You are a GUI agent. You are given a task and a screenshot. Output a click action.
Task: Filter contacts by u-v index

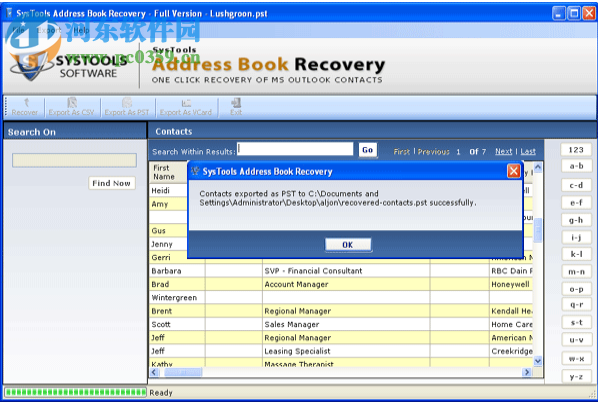coord(576,339)
